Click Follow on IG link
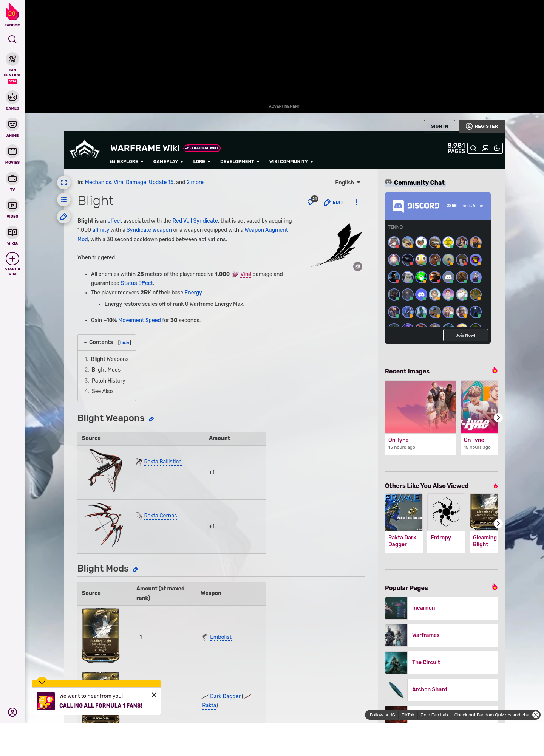 click(x=382, y=715)
